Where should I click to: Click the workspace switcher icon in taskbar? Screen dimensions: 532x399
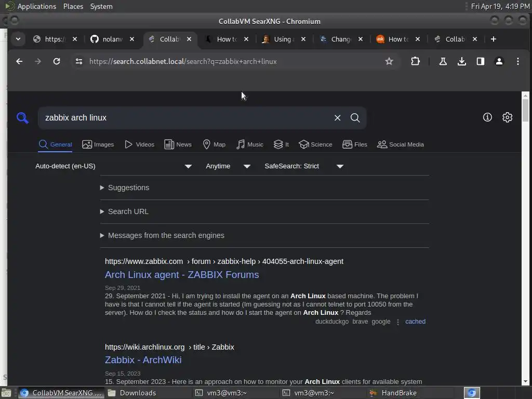click(472, 393)
